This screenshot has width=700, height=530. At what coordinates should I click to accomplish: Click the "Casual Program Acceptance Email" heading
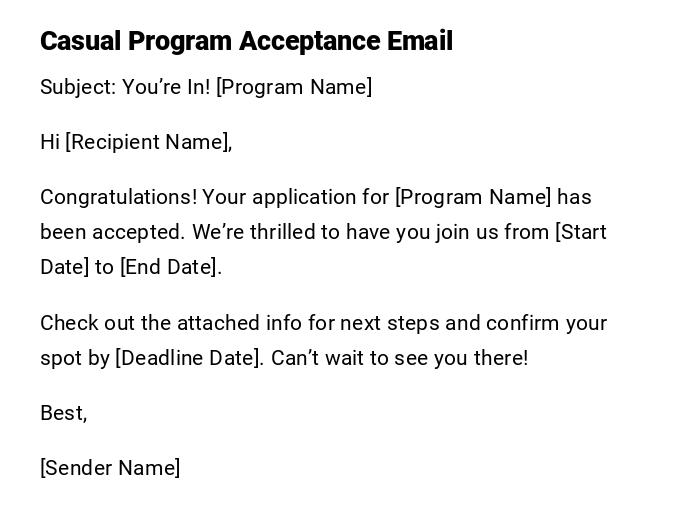(246, 41)
